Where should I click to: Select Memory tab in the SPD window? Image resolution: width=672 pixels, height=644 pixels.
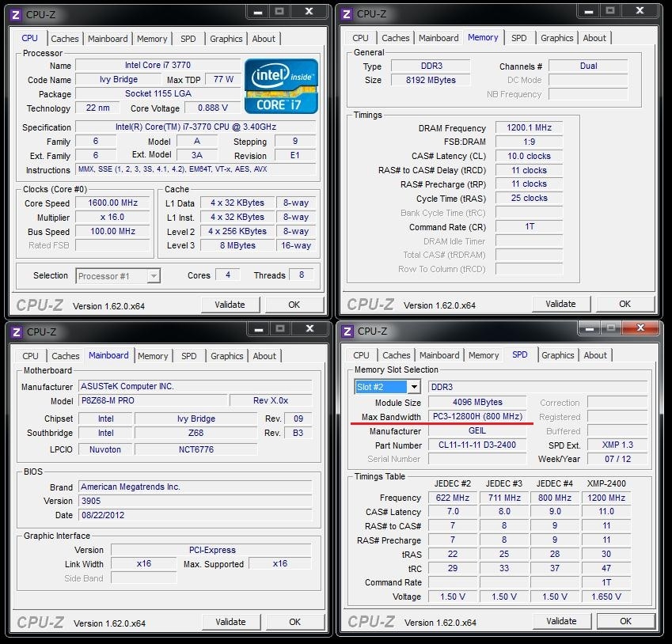pos(484,355)
